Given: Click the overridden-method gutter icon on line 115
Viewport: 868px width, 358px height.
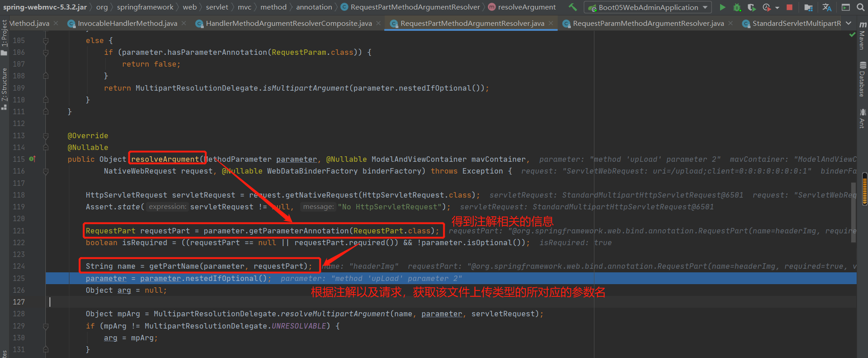Looking at the screenshot, I should point(32,159).
